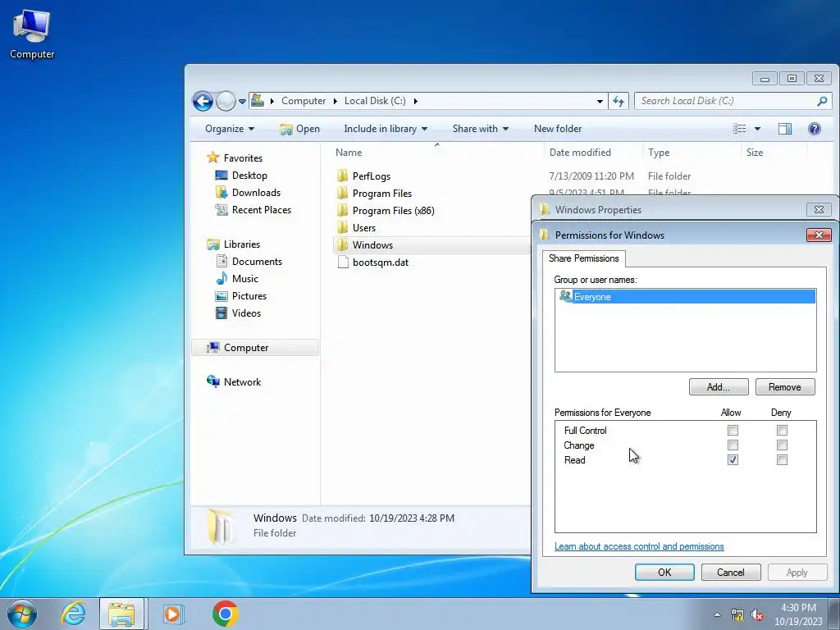Go back with Explorer's Back arrow

(x=203, y=101)
